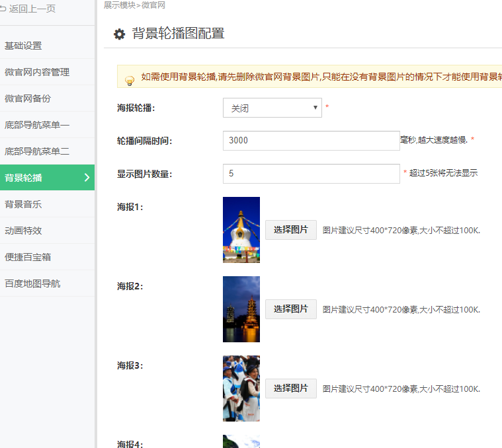The image size is (502, 448).
Task: Click the 海报3 people in costume thumbnail
Action: 241,389
